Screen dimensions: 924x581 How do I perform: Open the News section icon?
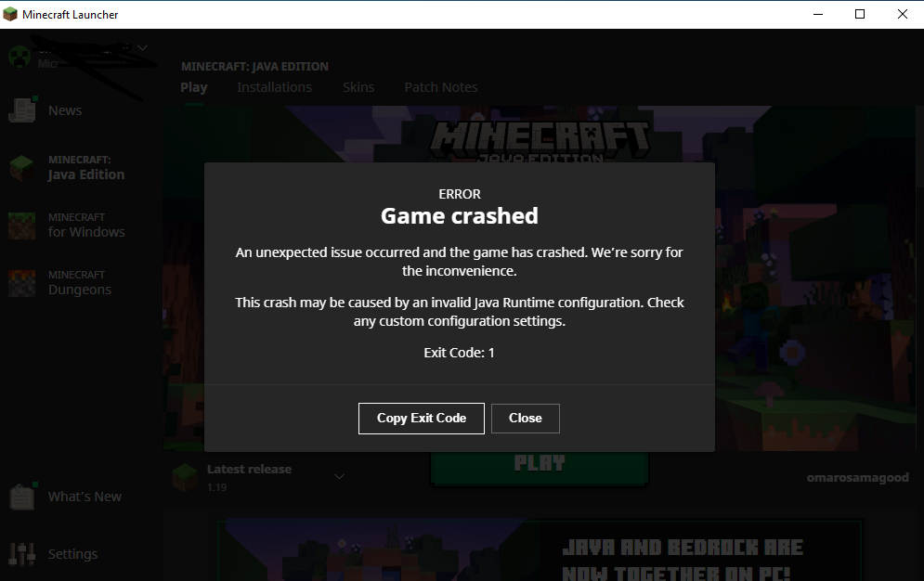(22, 110)
